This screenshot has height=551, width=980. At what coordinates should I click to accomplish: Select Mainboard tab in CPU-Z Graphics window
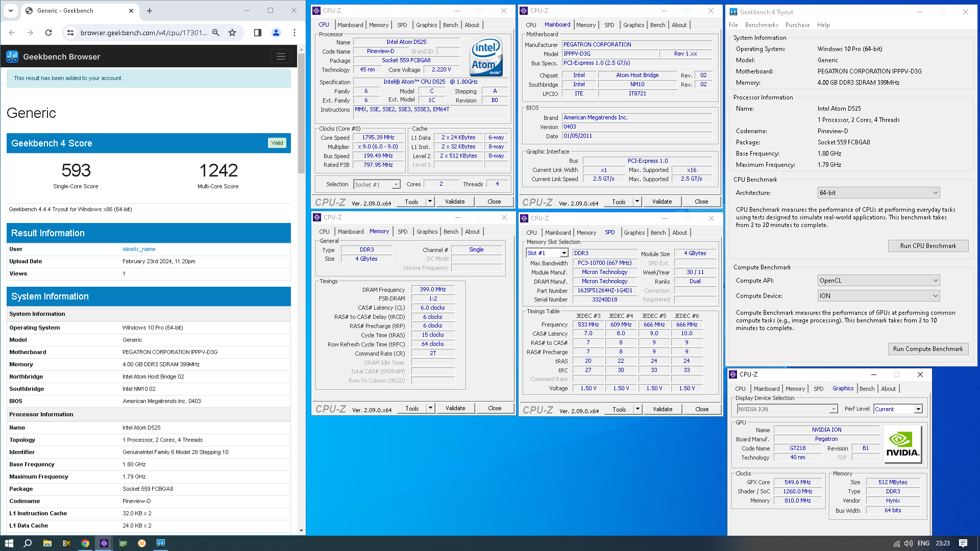click(x=767, y=389)
